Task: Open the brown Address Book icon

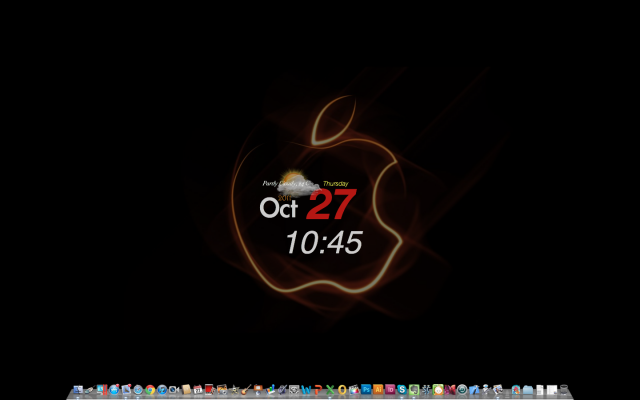Action: pos(186,390)
